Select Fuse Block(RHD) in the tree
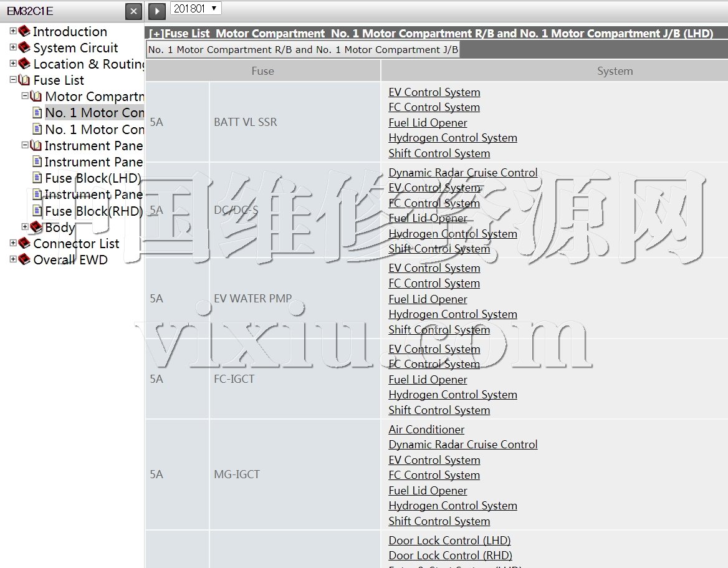728x568 pixels. pyautogui.click(x=93, y=211)
